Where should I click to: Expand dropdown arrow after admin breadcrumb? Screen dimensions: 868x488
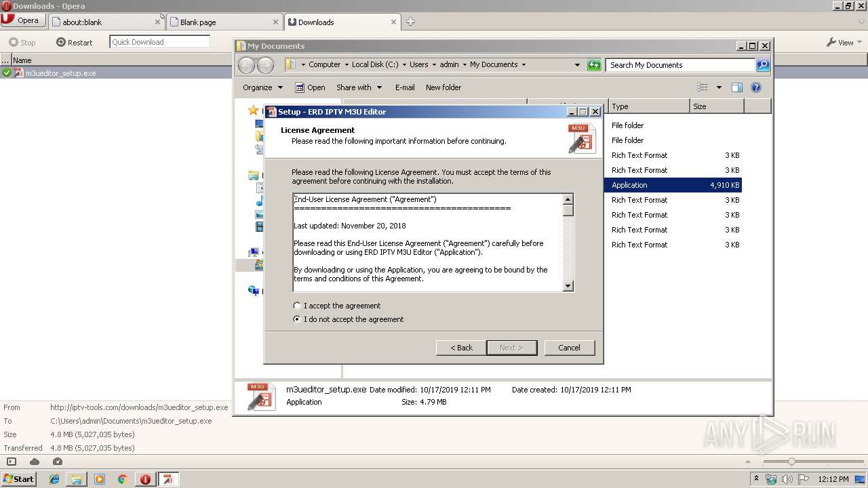[465, 65]
